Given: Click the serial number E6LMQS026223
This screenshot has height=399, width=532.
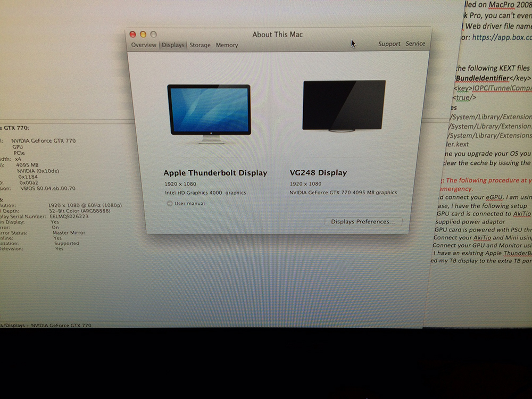Looking at the screenshot, I should coord(69,216).
